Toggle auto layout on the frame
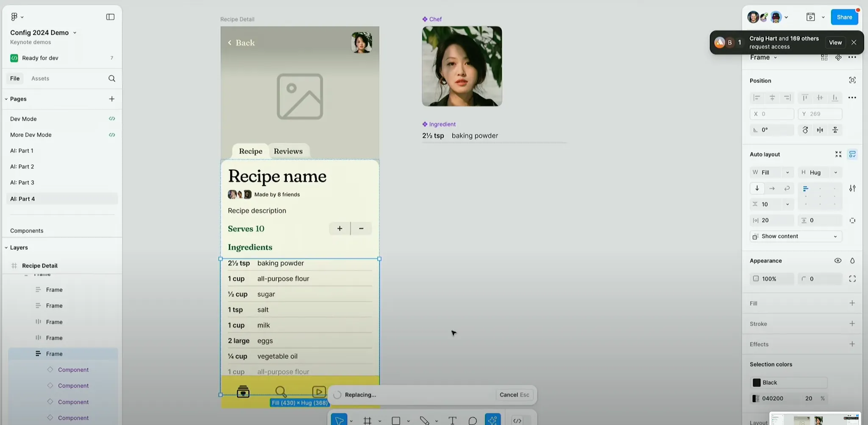 tap(852, 154)
